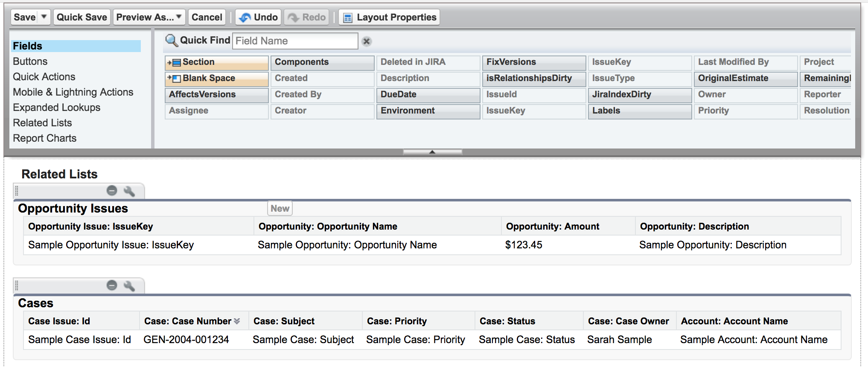
Task: Open wrench properties for Opportunity Issues list
Action: [x=129, y=191]
